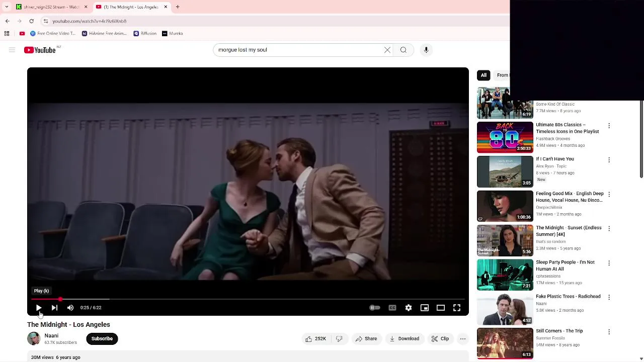Toggle closed captions CC button
644x362 pixels.
click(x=392, y=308)
